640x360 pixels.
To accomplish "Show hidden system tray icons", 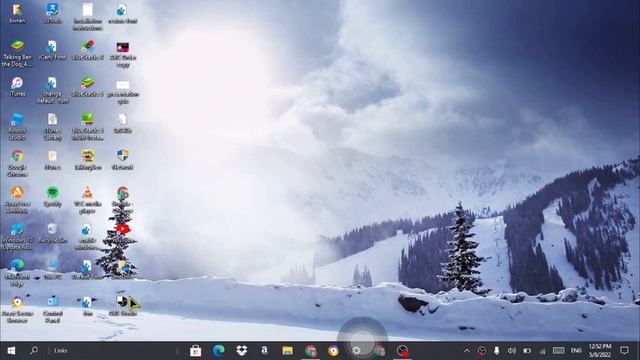I will pos(467,351).
